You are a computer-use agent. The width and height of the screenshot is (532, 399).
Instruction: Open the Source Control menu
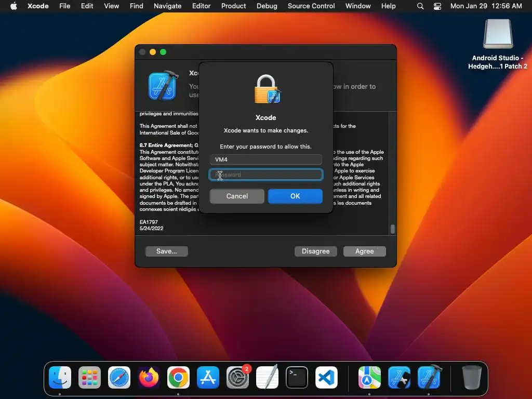[x=311, y=6]
